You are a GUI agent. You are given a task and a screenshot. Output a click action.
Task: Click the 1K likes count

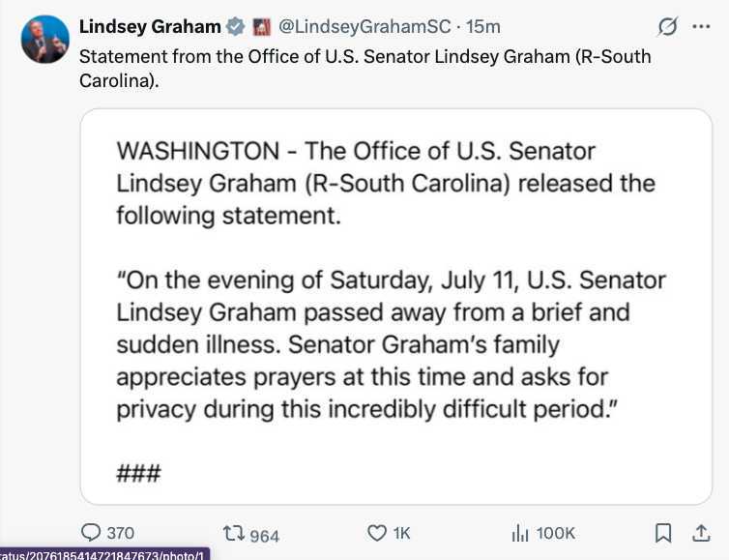401,533
